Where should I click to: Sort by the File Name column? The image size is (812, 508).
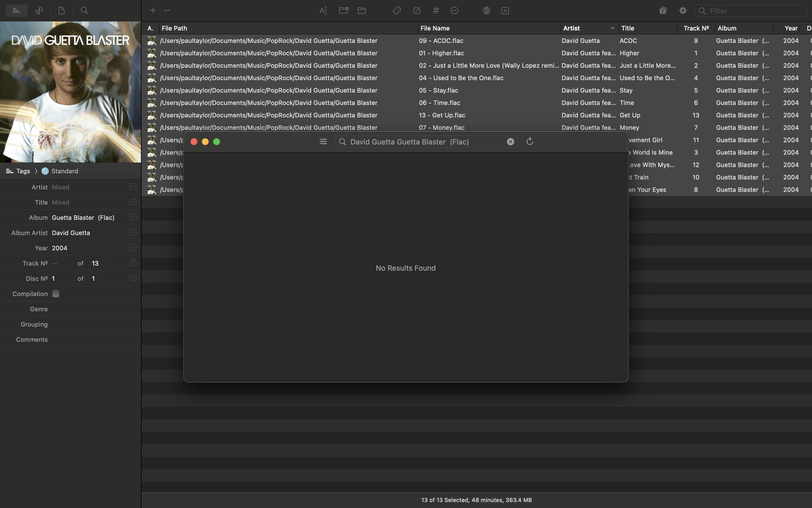coord(489,28)
